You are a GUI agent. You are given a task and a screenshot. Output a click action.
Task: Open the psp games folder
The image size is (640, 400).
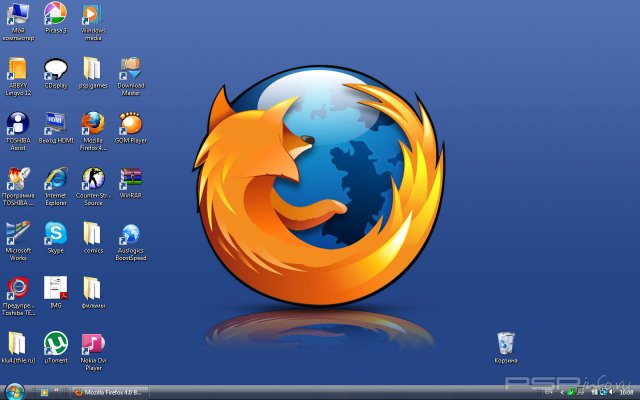tap(93, 69)
